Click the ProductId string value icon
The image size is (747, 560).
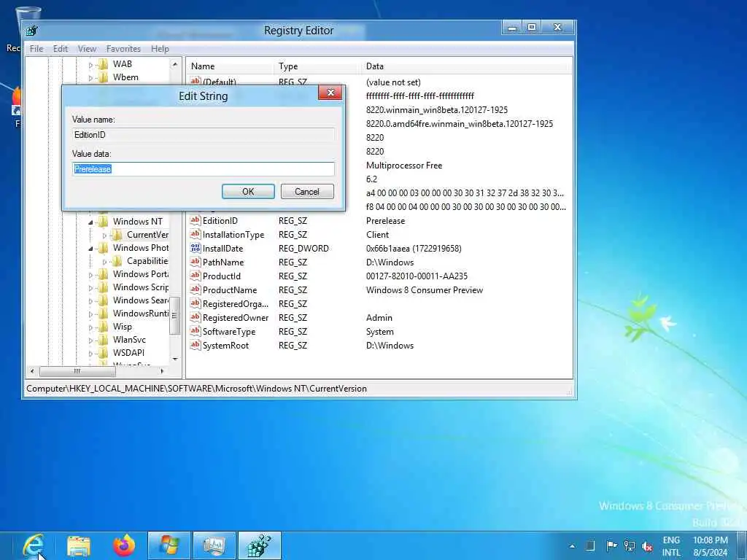coord(196,276)
